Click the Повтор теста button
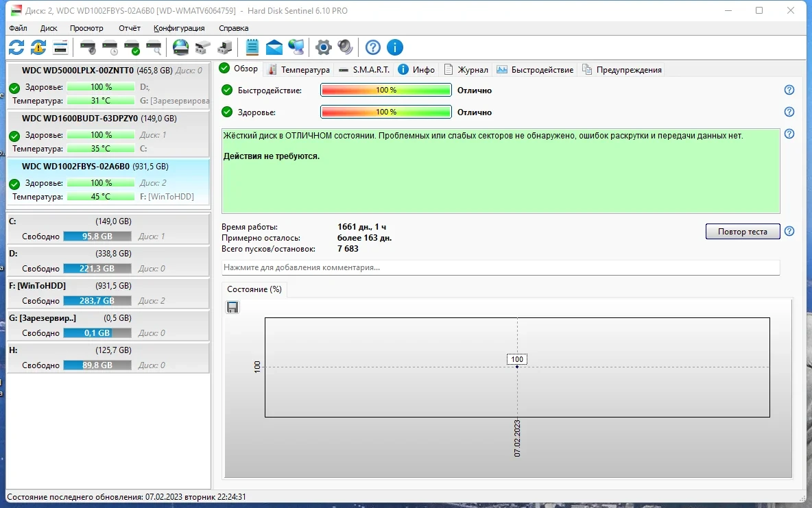 click(x=743, y=232)
